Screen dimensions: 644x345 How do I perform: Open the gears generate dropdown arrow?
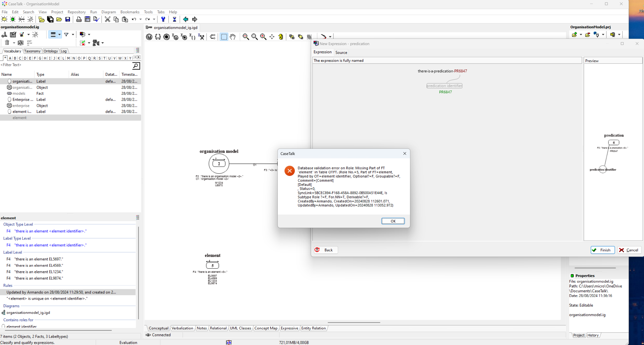point(102,43)
